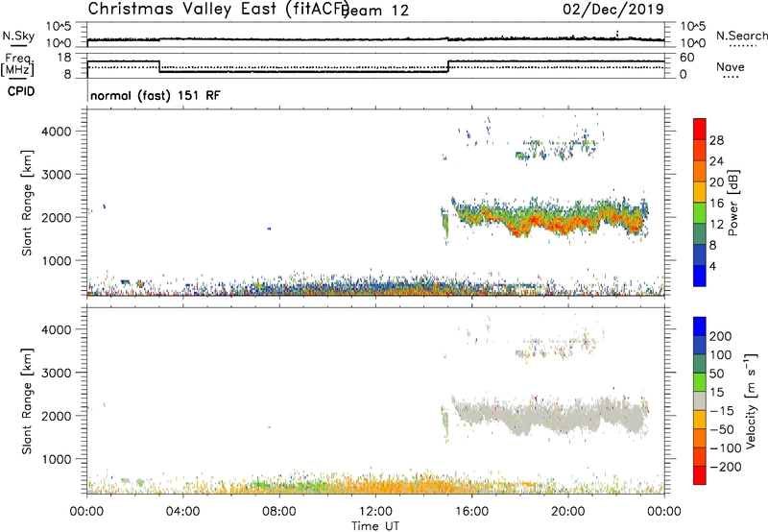Click the blue swatch in the Power colorbar

pos(700,276)
